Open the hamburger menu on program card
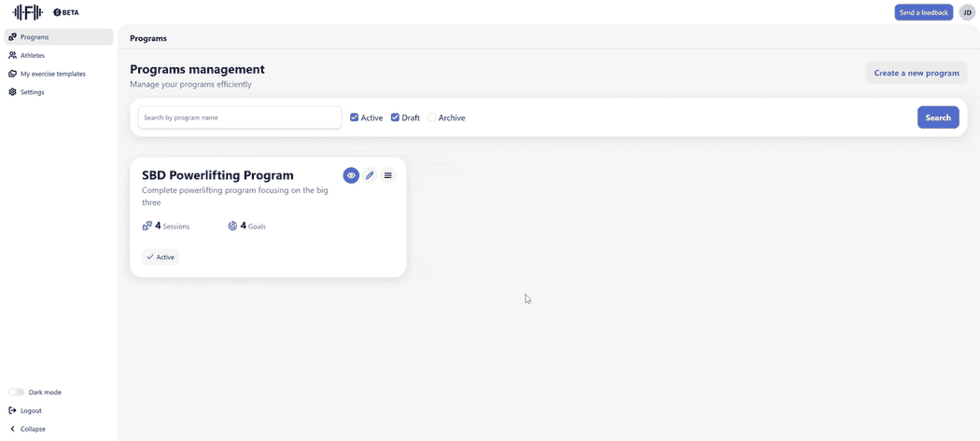Viewport: 980px width, 441px height. 388,175
